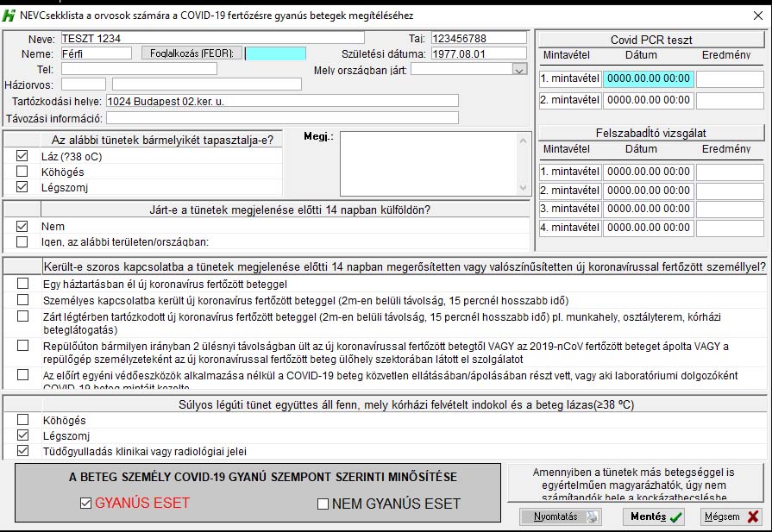Click the Felszabadító vizsgálat header button

651,133
